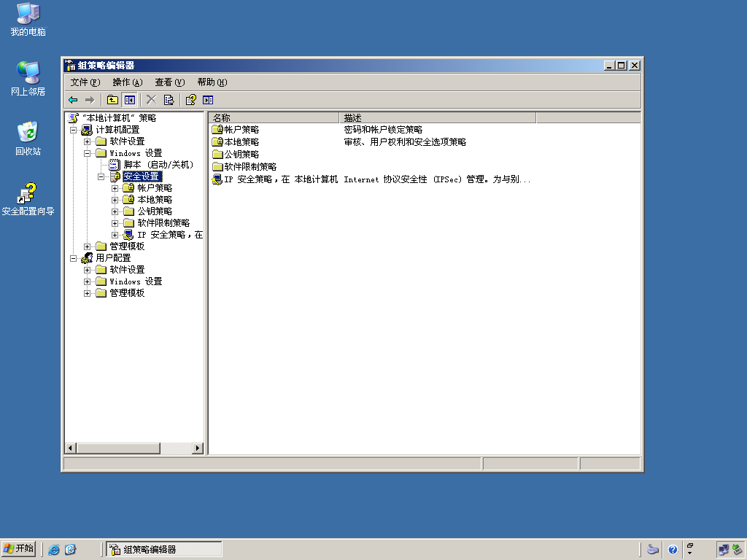Open the 帮助(H) menu
The height and width of the screenshot is (560, 747).
[x=212, y=82]
